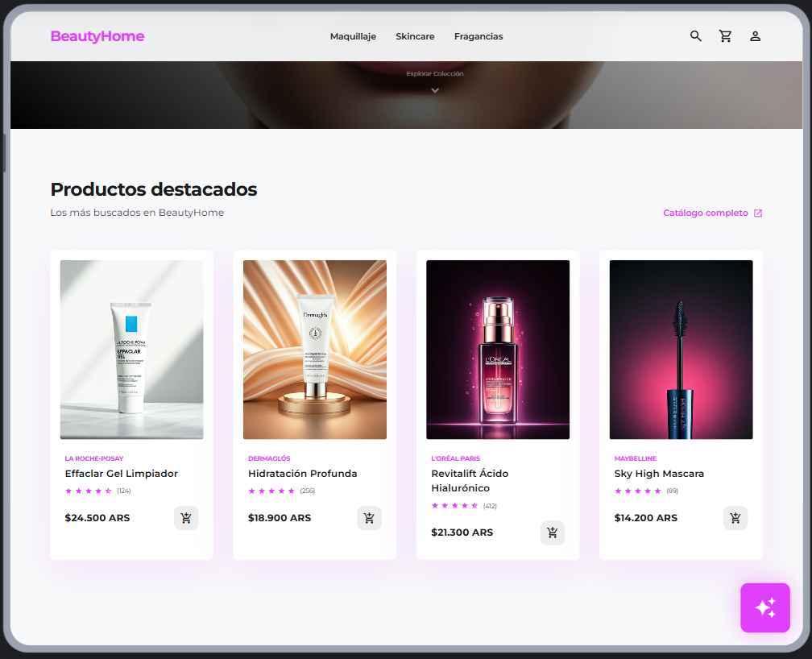The width and height of the screenshot is (812, 659).
Task: Open the Fragancias menu
Action: coord(478,36)
